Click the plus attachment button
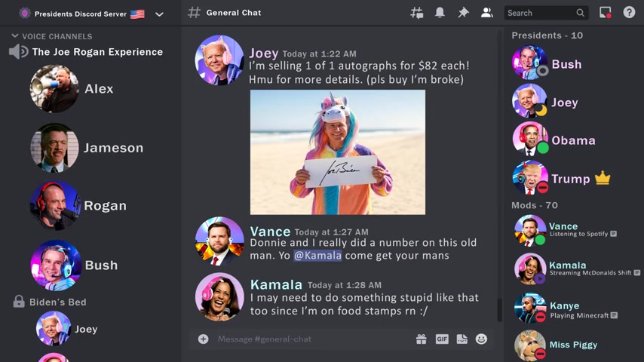644x362 pixels. [x=204, y=339]
